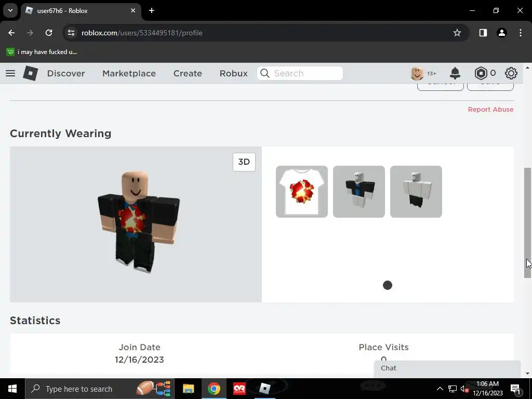This screenshot has width=532, height=399.
Task: Open the explosion t-shirt item thumbnail
Action: [x=302, y=191]
